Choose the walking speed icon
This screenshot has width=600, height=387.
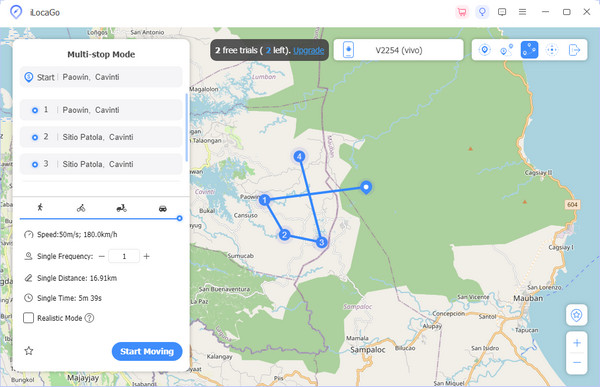click(x=40, y=208)
